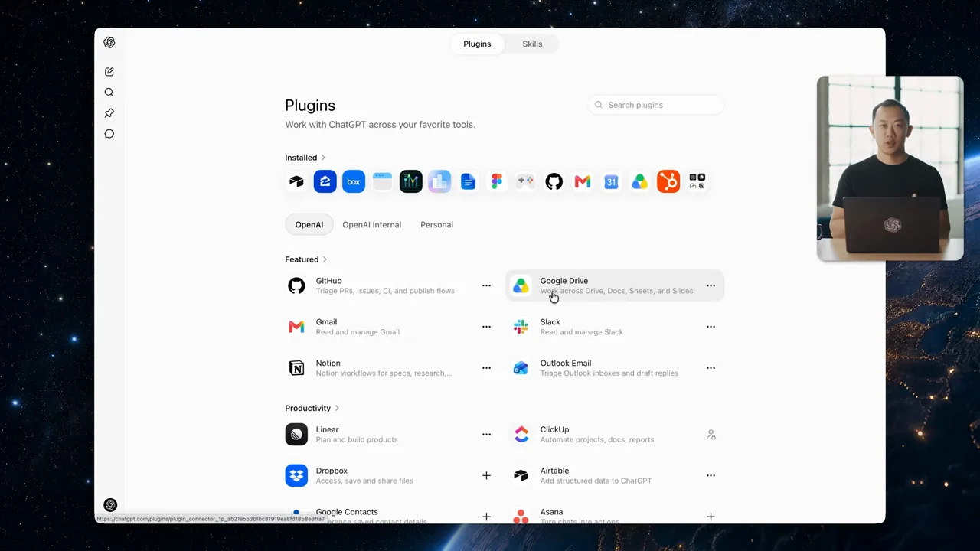The width and height of the screenshot is (980, 551).
Task: Open installed Gmail plugin icon
Action: 583,181
